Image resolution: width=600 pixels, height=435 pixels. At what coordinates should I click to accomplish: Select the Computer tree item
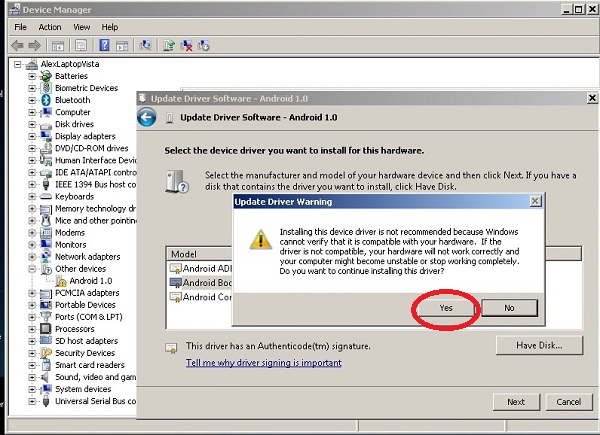click(x=73, y=112)
